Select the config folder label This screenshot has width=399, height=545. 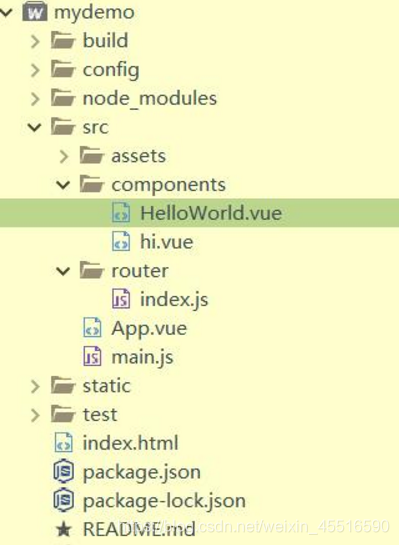coord(111,71)
